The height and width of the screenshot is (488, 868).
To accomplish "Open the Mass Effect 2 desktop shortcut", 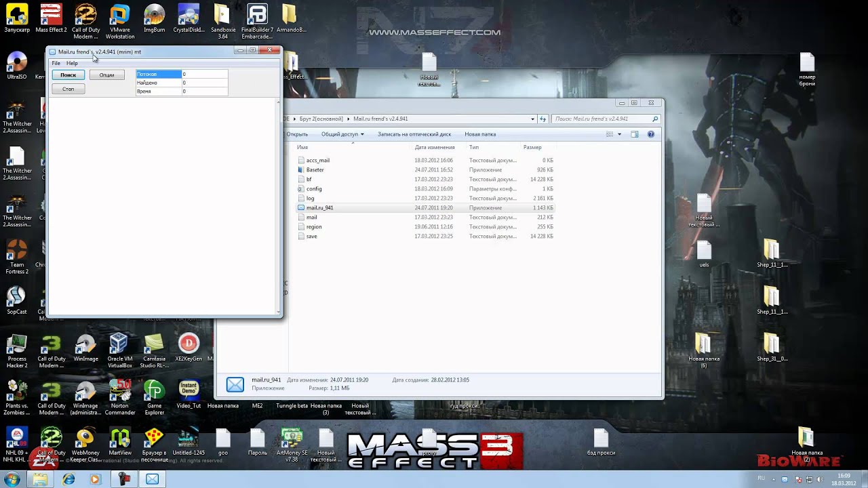I will (x=51, y=18).
